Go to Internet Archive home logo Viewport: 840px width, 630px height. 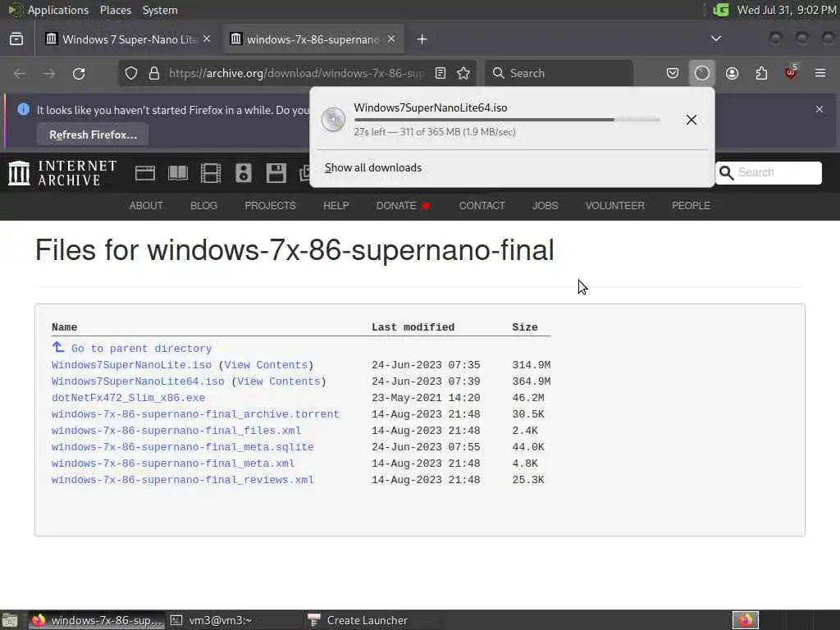point(62,173)
